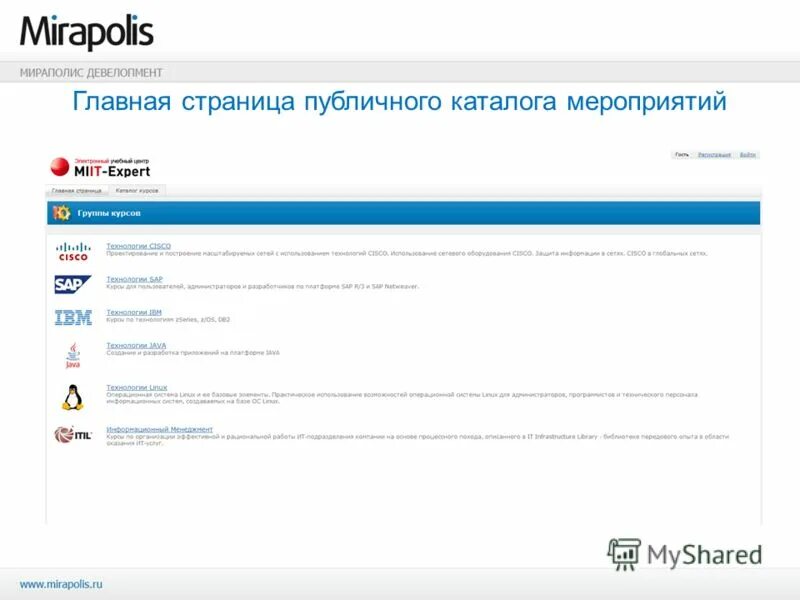
Task: Click the Регистрация link at top right
Action: point(714,155)
